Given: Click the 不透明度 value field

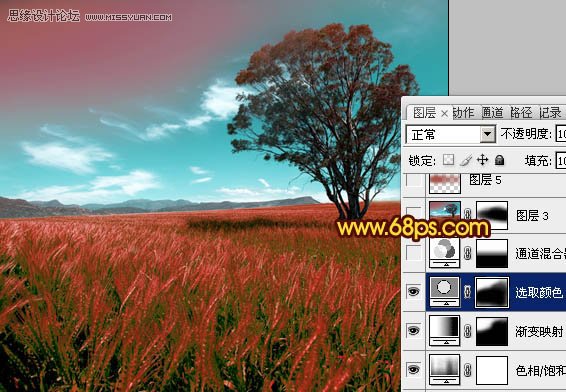Looking at the screenshot, I should (x=561, y=134).
